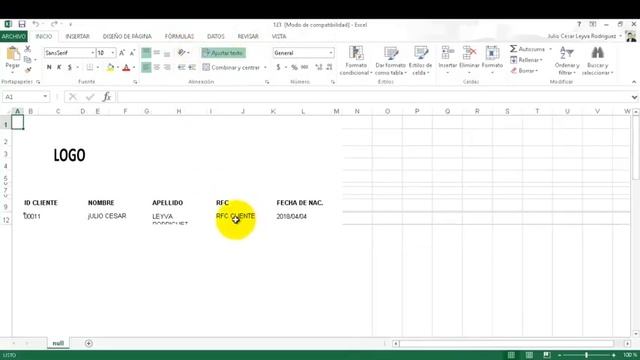Toggle middle vertical alignment
Viewport: 640px width, 360px height.
157,53
